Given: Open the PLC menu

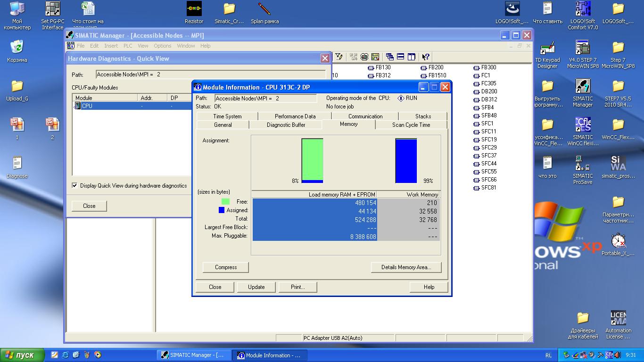Looking at the screenshot, I should tap(128, 46).
